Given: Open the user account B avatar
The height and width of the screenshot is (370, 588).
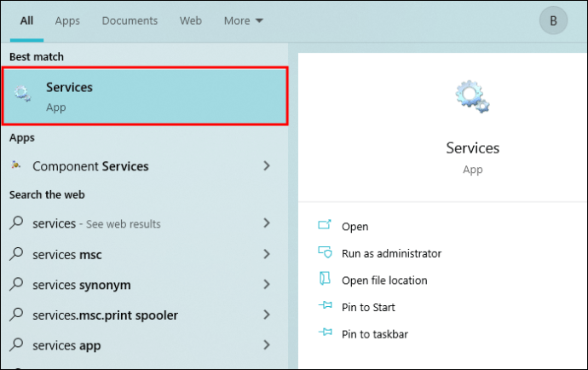Looking at the screenshot, I should coord(553,20).
